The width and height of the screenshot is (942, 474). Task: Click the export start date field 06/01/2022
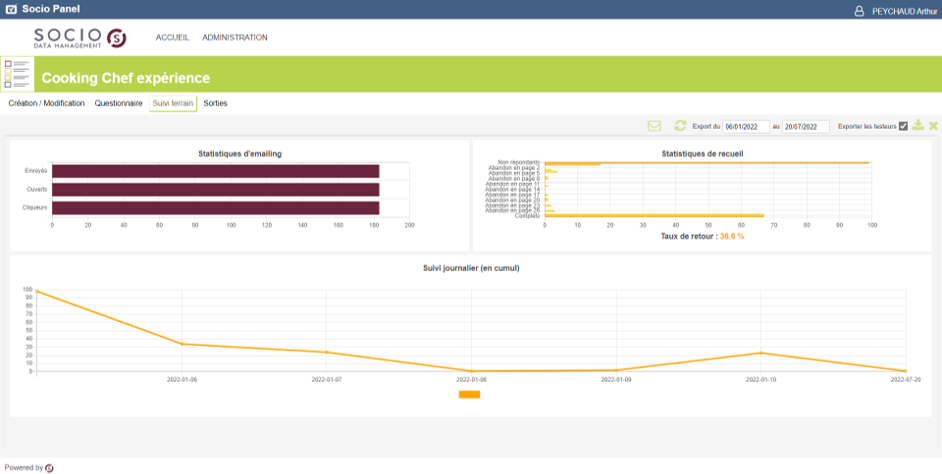click(746, 127)
